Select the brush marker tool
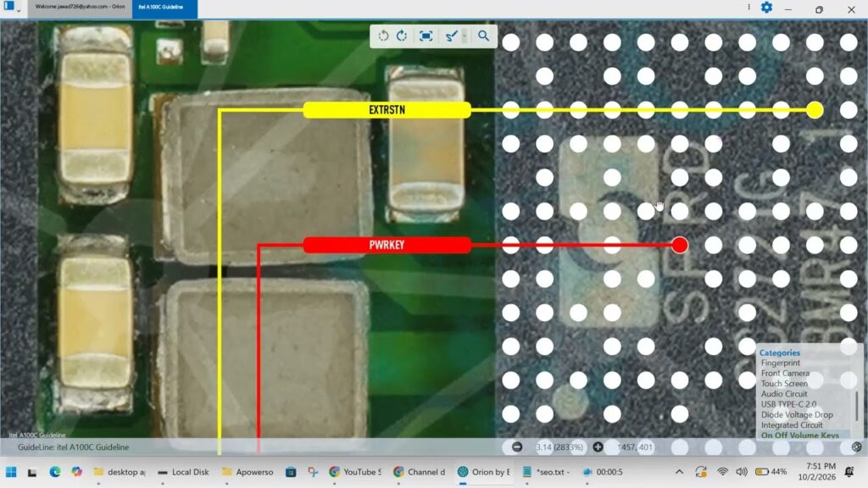The height and width of the screenshot is (488, 868). click(x=451, y=36)
